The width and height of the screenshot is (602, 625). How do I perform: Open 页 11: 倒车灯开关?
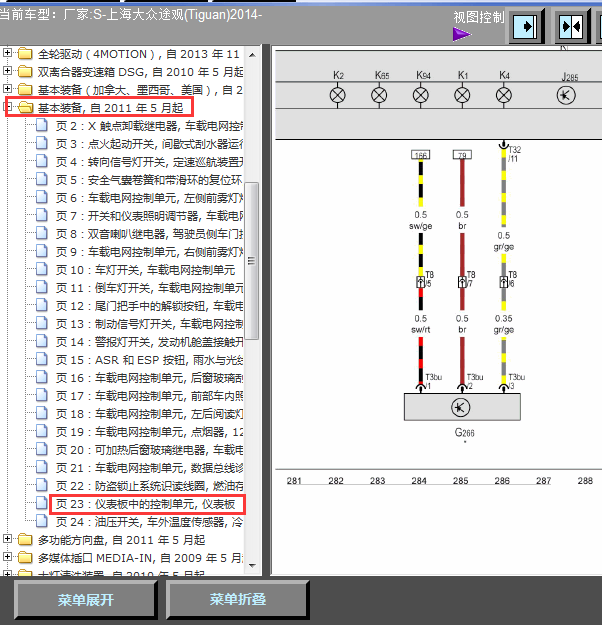point(150,288)
